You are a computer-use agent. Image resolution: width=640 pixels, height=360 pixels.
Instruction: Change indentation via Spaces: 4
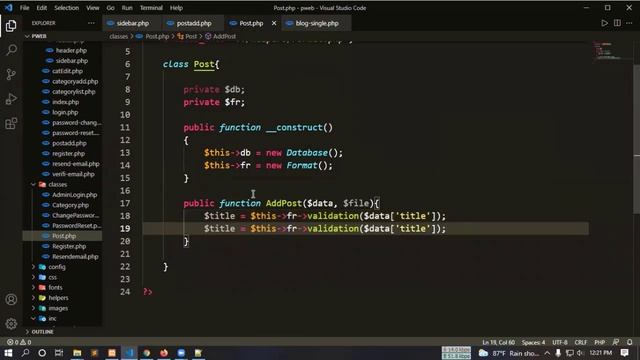pos(533,342)
